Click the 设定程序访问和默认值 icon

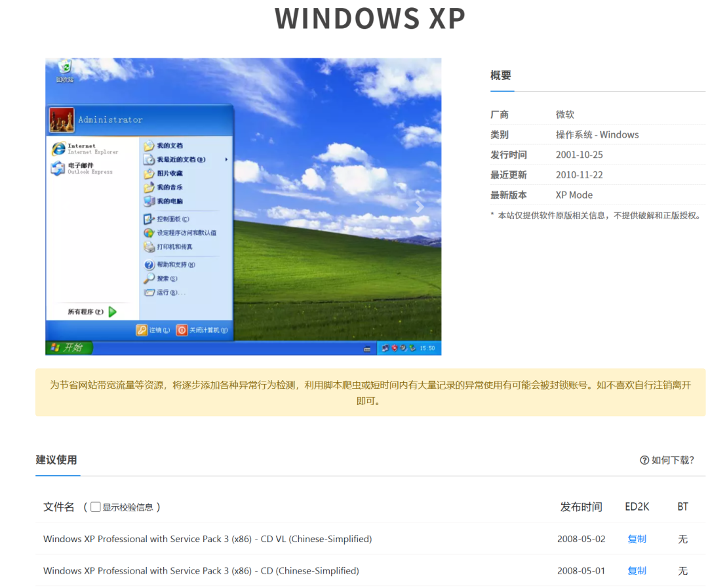149,233
